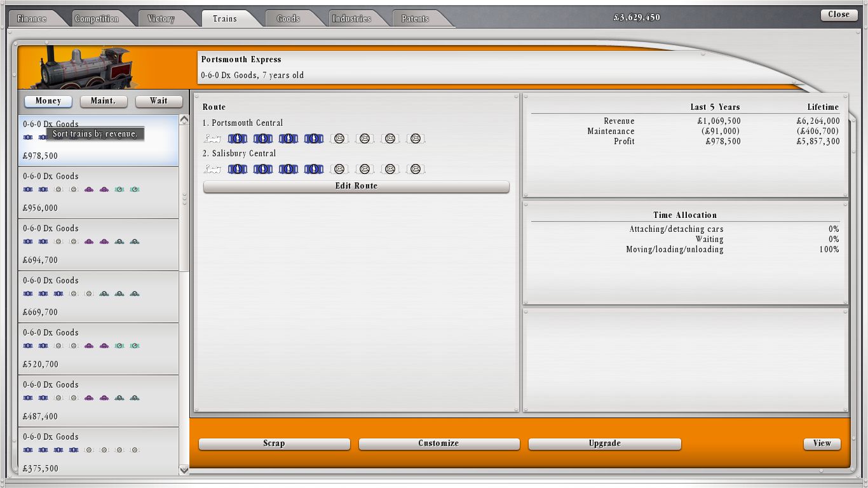868x488 pixels.
Task: Click the View train button
Action: tap(822, 444)
